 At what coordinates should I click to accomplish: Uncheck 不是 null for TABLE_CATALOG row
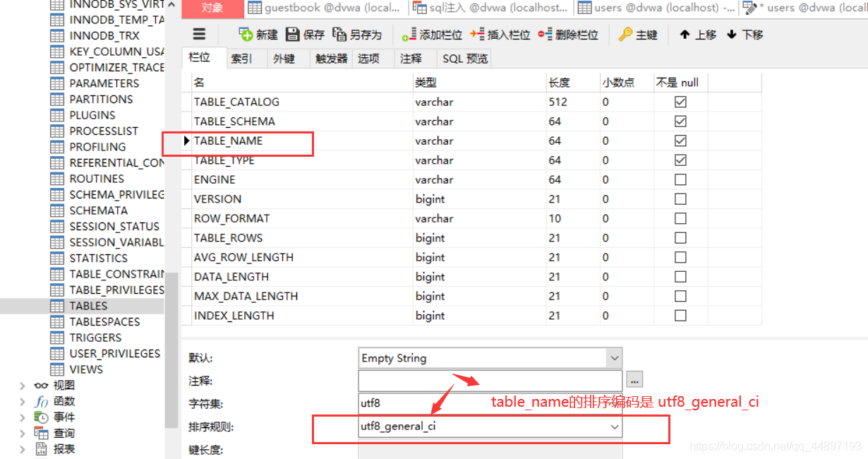coord(680,102)
